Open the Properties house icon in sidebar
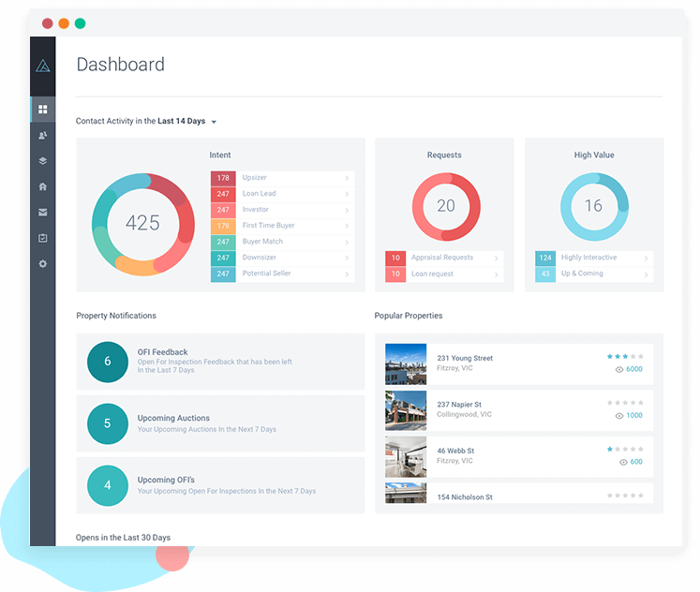 43,186
